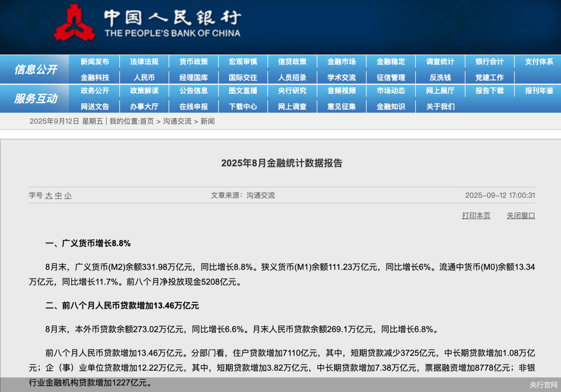Go to 关于我们 page
The image size is (561, 392).
[x=440, y=107]
